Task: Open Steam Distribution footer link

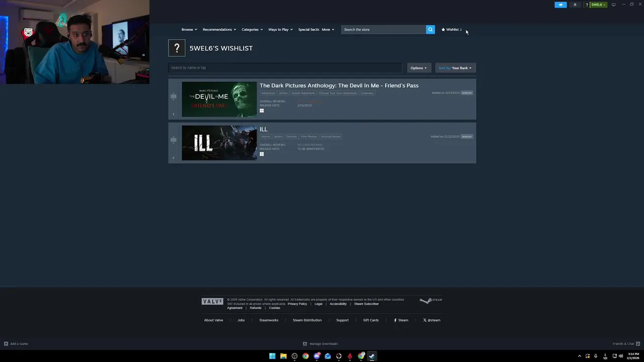Action: pyautogui.click(x=307, y=320)
